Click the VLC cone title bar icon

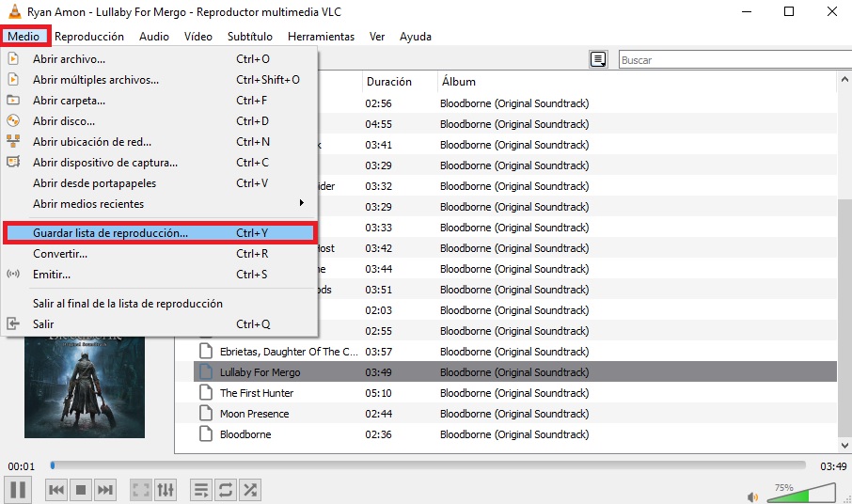click(x=15, y=11)
